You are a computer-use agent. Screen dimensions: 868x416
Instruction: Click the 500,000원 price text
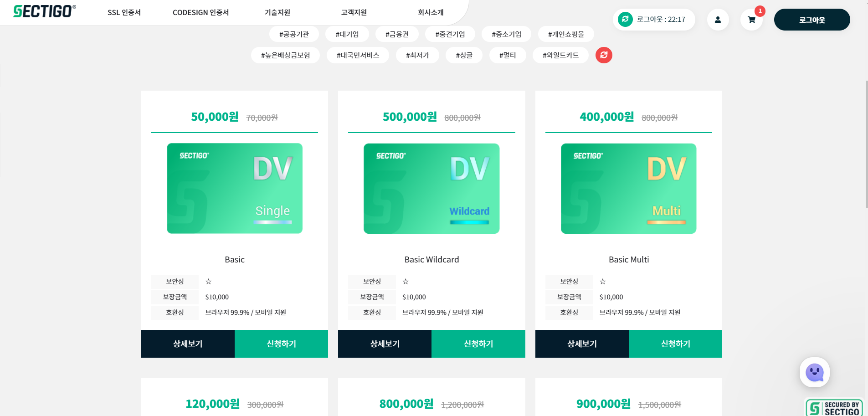tap(410, 117)
